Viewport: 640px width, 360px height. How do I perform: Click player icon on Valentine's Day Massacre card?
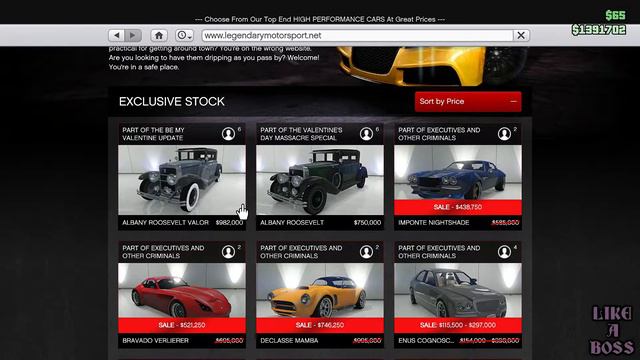click(366, 134)
